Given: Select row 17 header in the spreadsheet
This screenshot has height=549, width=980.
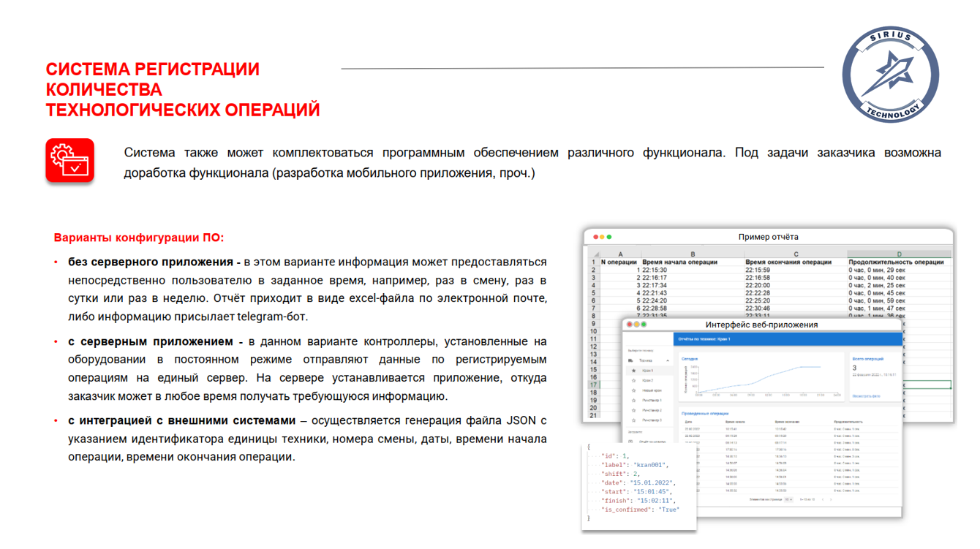Looking at the screenshot, I should pos(593,385).
